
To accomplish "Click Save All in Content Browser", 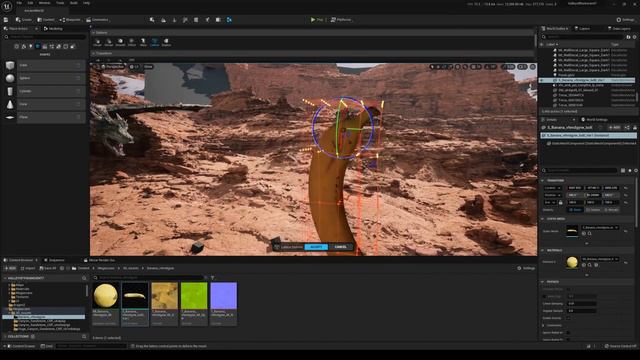I will point(48,268).
